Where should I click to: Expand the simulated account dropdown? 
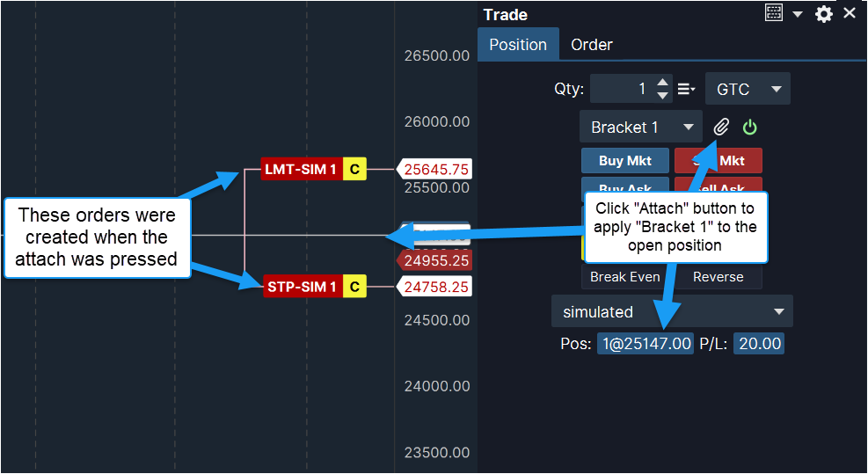672,312
